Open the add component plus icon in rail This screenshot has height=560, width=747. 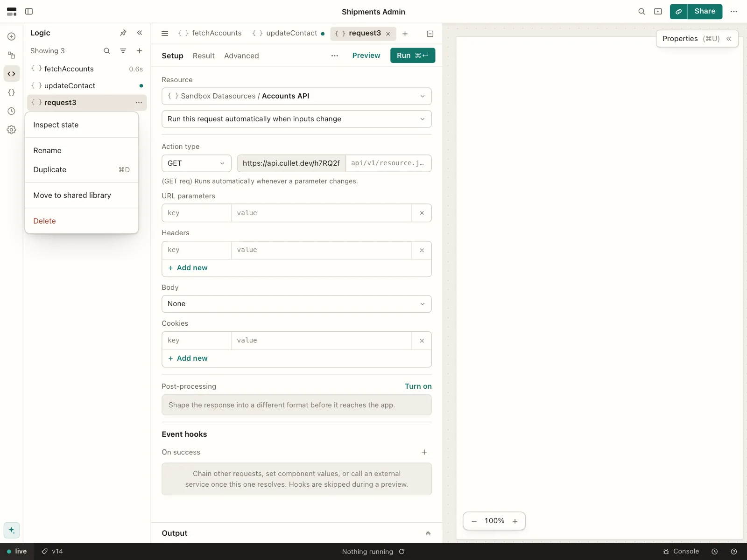(12, 36)
